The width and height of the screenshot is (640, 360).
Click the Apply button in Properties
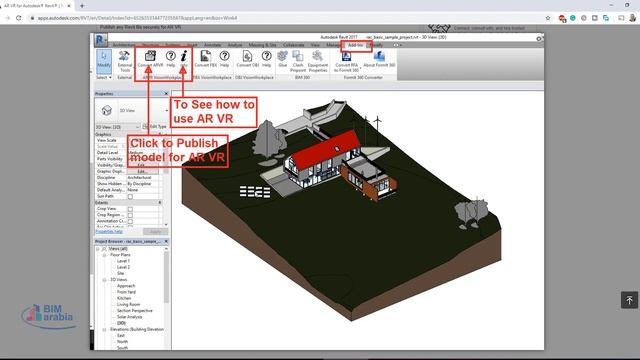pyautogui.click(x=155, y=231)
